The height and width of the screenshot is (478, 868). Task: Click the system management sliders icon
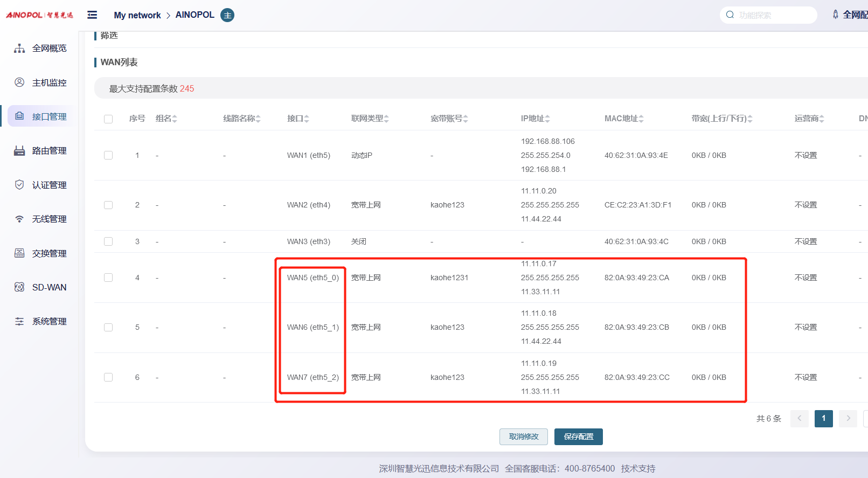[19, 321]
